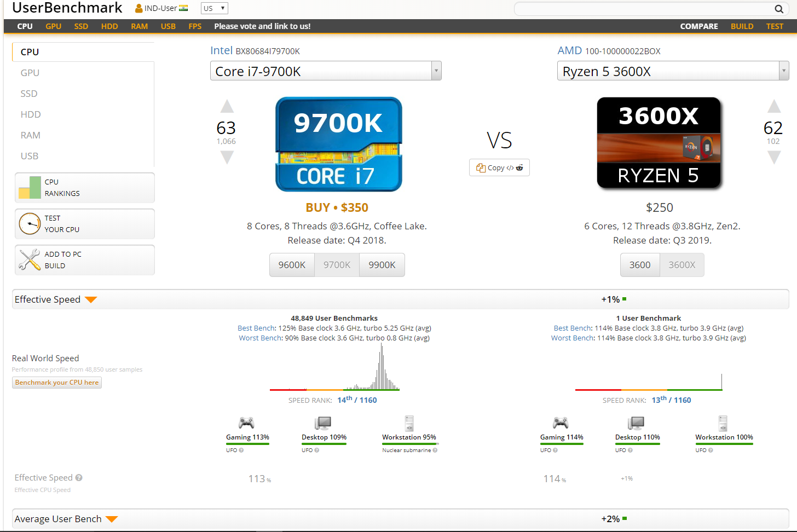
Task: Click the IND-User profile icon
Action: pos(139,8)
